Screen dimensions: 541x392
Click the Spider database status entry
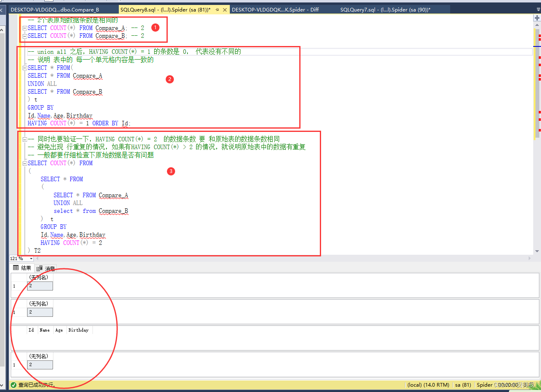pyautogui.click(x=484, y=385)
